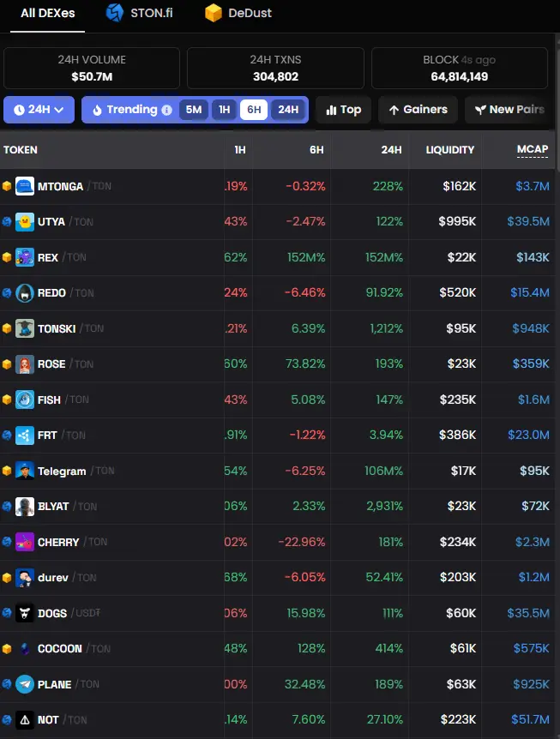The width and height of the screenshot is (560, 739).
Task: Sort by 6H column header
Action: pos(316,150)
